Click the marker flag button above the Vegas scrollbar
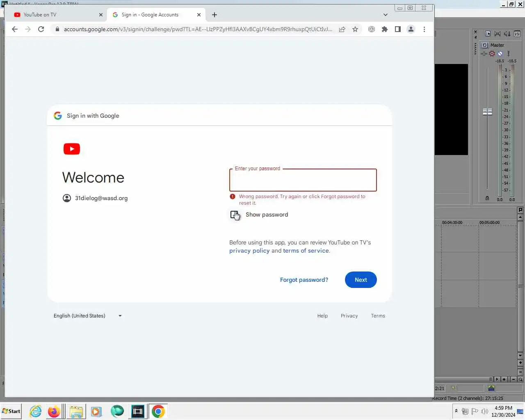This screenshot has width=525, height=420. [x=520, y=210]
